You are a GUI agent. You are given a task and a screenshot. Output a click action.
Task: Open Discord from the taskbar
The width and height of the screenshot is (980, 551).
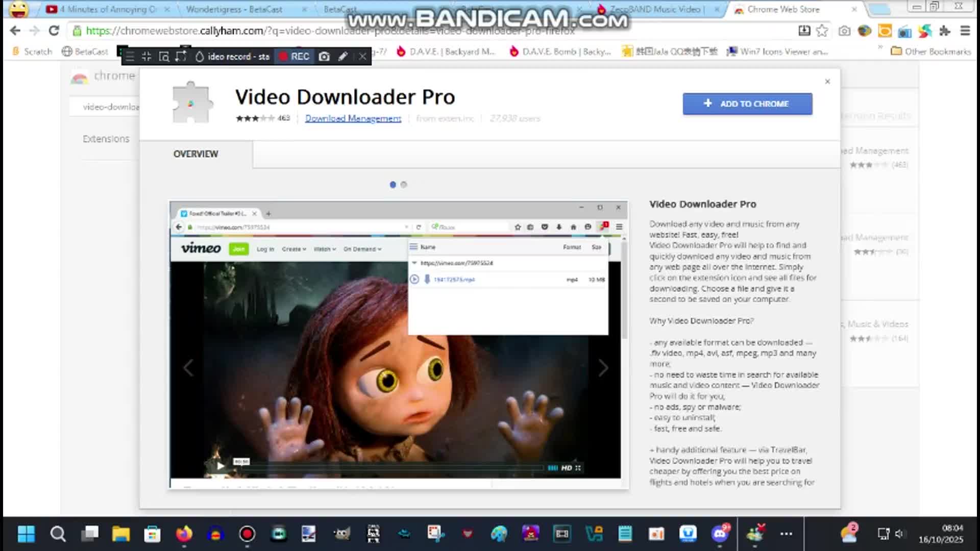(720, 534)
